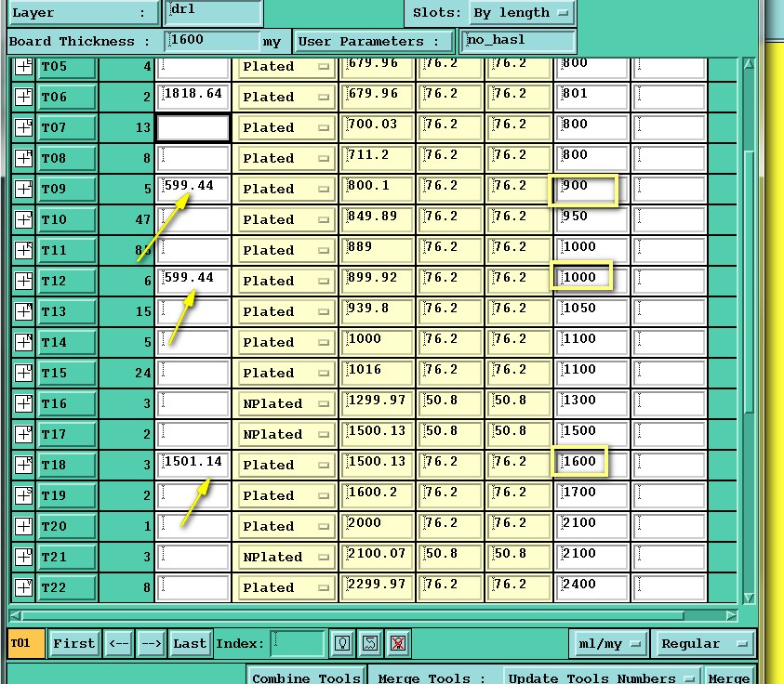The width and height of the screenshot is (784, 684).
Task: Open the ml/my units dropdown
Action: (609, 643)
